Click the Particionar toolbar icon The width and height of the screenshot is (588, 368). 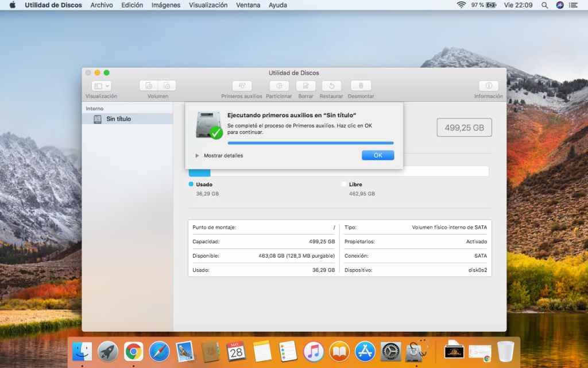click(x=279, y=86)
